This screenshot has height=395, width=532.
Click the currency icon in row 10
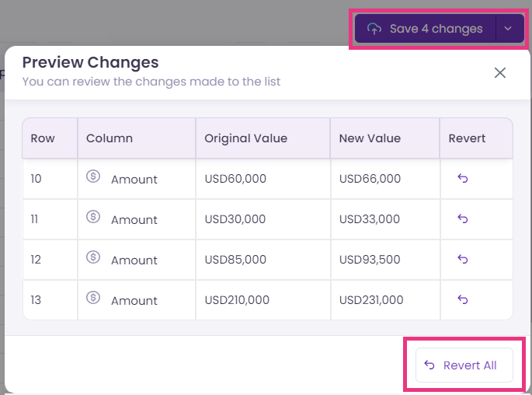coord(93,177)
